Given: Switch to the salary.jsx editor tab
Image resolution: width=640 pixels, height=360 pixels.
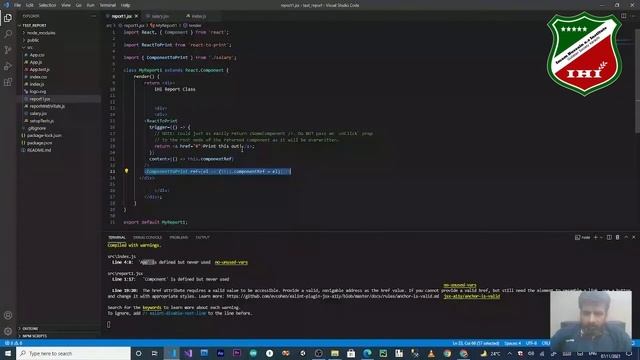Looking at the screenshot, I should click(x=160, y=16).
